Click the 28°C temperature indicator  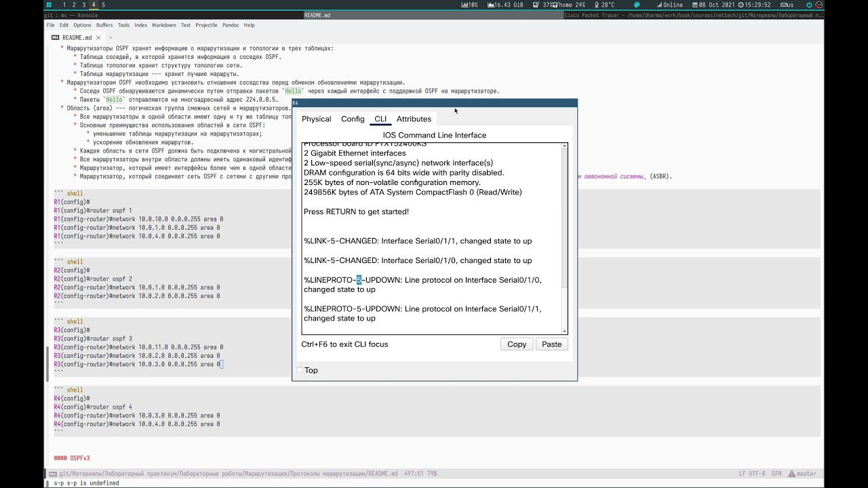[x=604, y=5]
